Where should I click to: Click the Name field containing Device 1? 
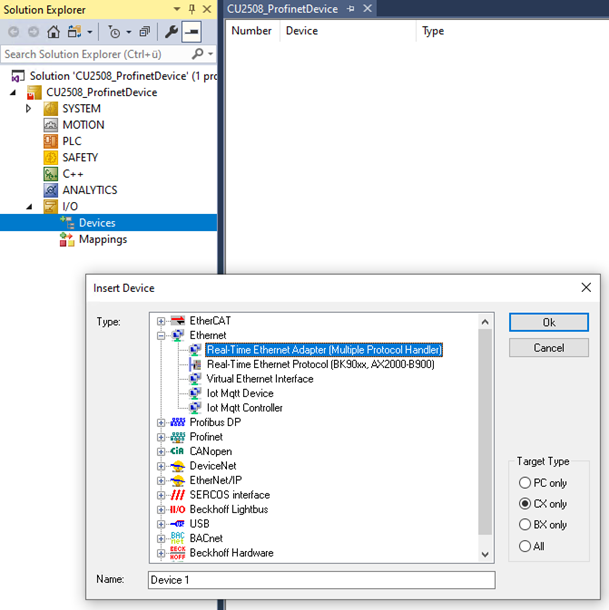[321, 580]
